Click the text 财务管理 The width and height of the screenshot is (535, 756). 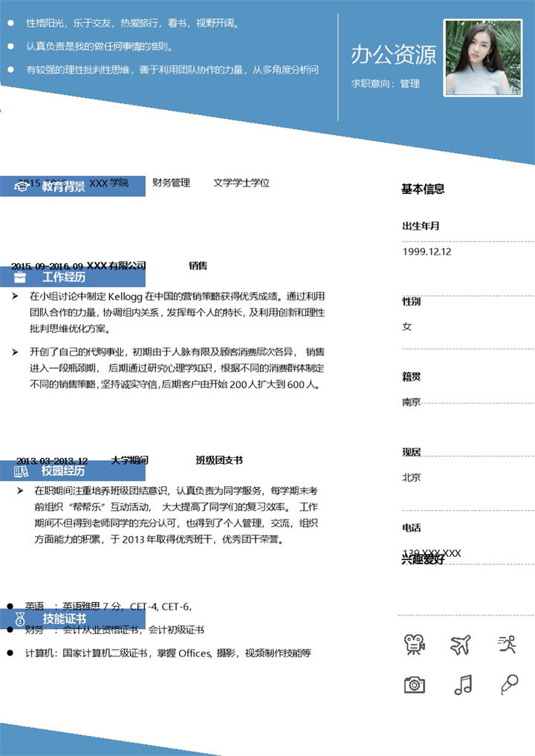click(x=171, y=183)
